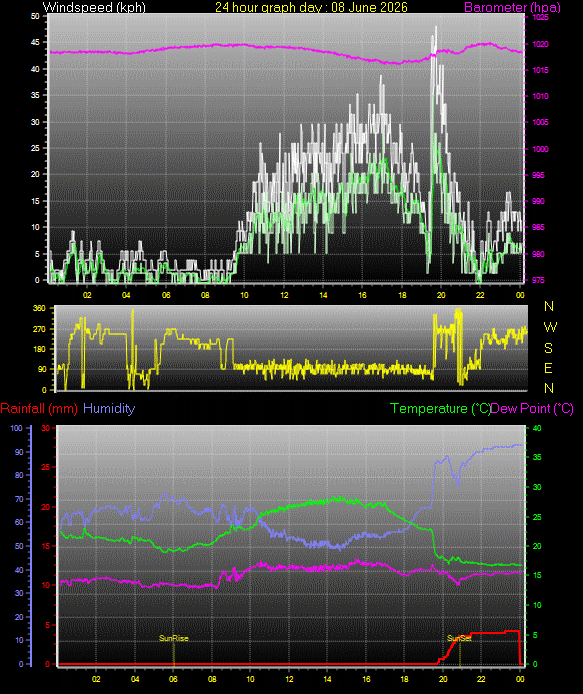Viewport: 583px width, 694px height.
Task: Click the Barometer (hpa) axis title
Action: coord(512,8)
